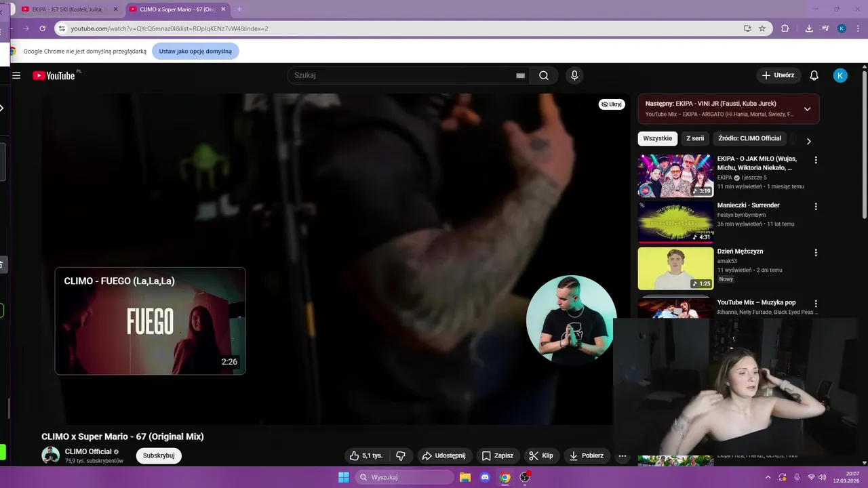868x488 pixels.
Task: Open Chrome media controls icon
Action: 825,28
